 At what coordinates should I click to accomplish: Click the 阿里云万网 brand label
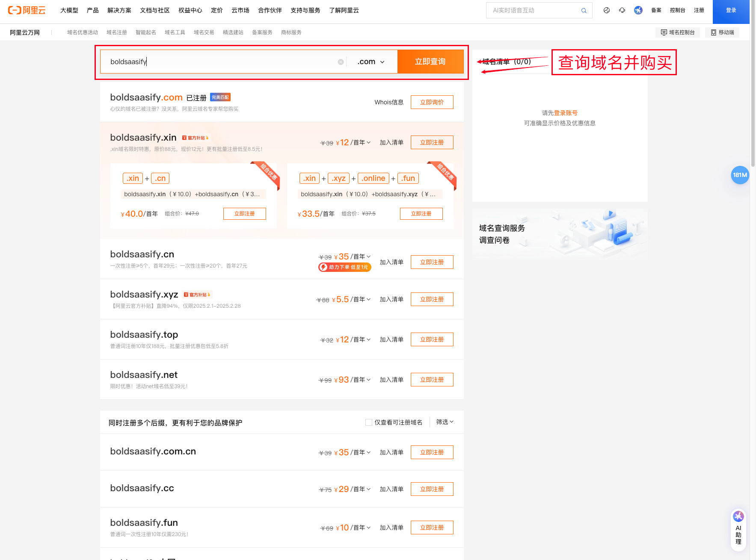(x=25, y=32)
